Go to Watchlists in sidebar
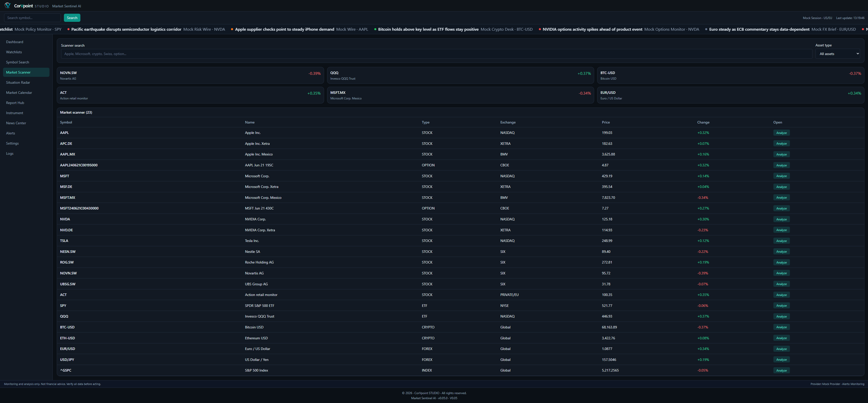868x403 pixels. pyautogui.click(x=26, y=52)
